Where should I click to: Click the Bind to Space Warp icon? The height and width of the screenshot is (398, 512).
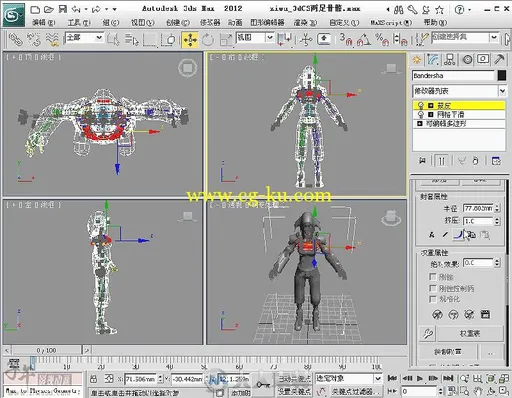coord(52,39)
